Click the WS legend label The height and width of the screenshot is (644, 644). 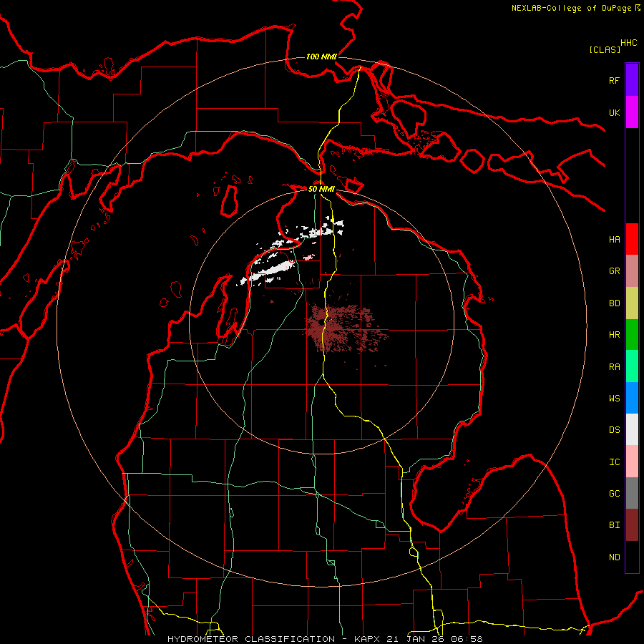(x=614, y=399)
